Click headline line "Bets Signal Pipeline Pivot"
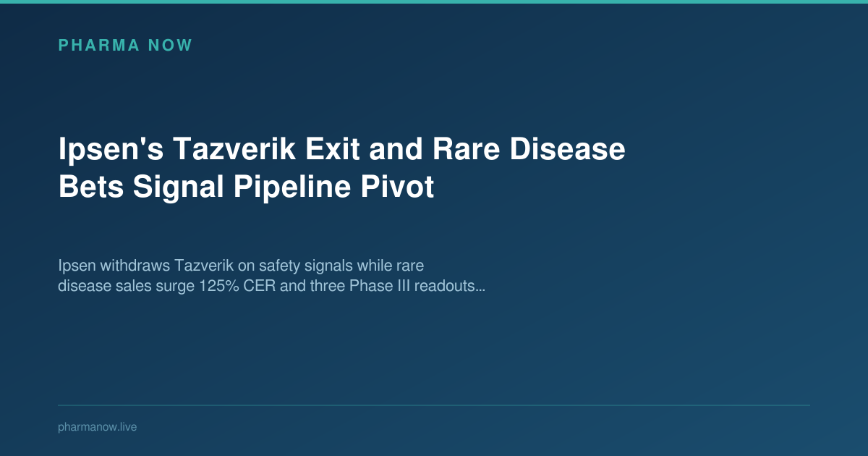 [x=246, y=187]
